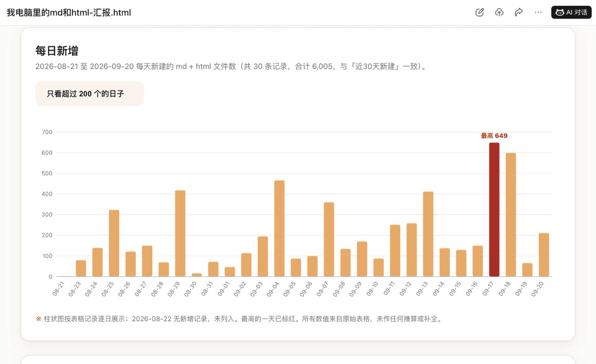This screenshot has height=364, width=596.
Task: Click the 09-12 bar in the chart
Action: [412, 250]
